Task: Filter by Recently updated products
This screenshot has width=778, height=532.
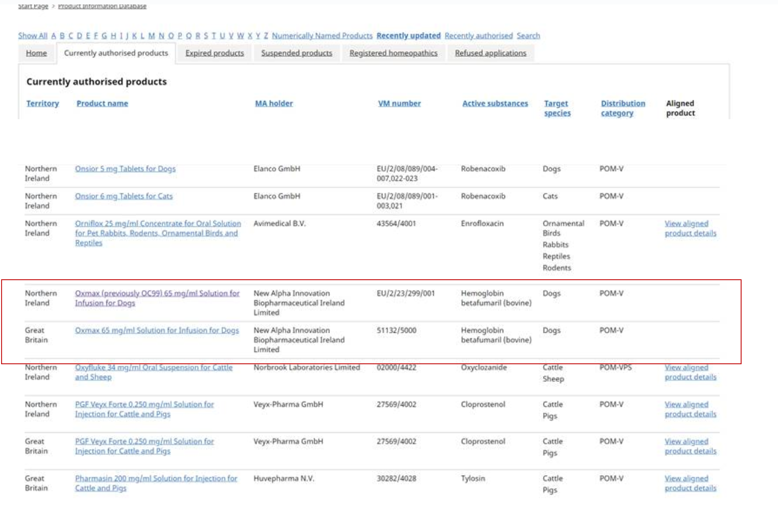Action: [408, 36]
